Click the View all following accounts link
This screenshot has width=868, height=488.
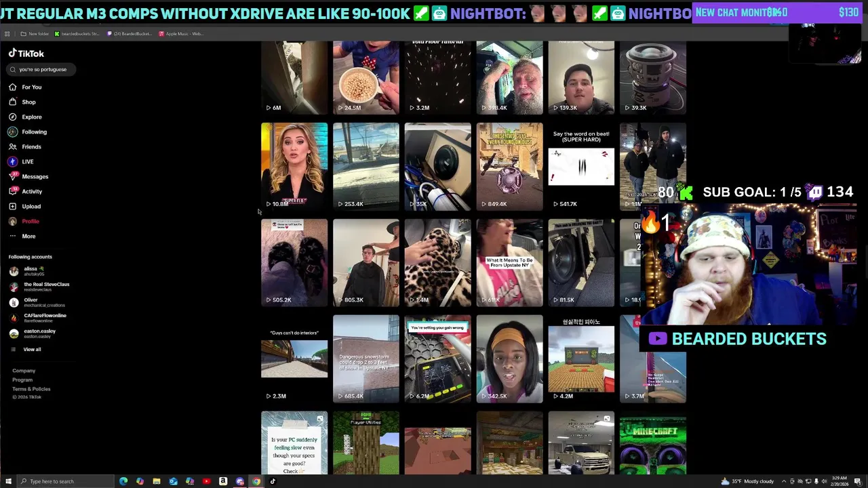coord(32,349)
